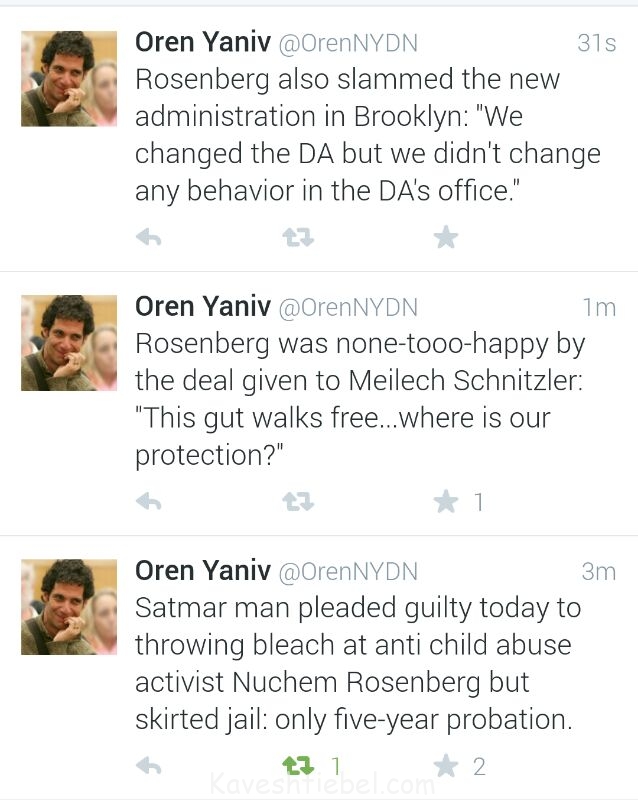The image size is (638, 800).
Task: Undo retweet on the Satmar man tweet
Action: pos(298,766)
